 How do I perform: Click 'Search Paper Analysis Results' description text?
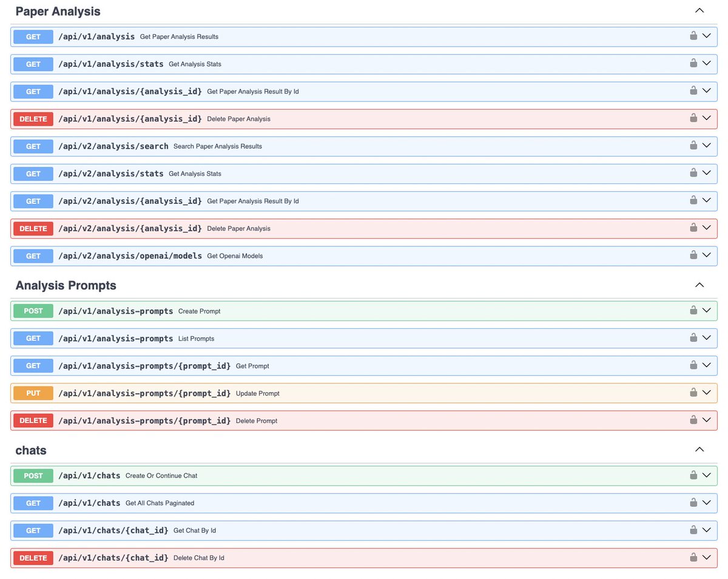218,146
